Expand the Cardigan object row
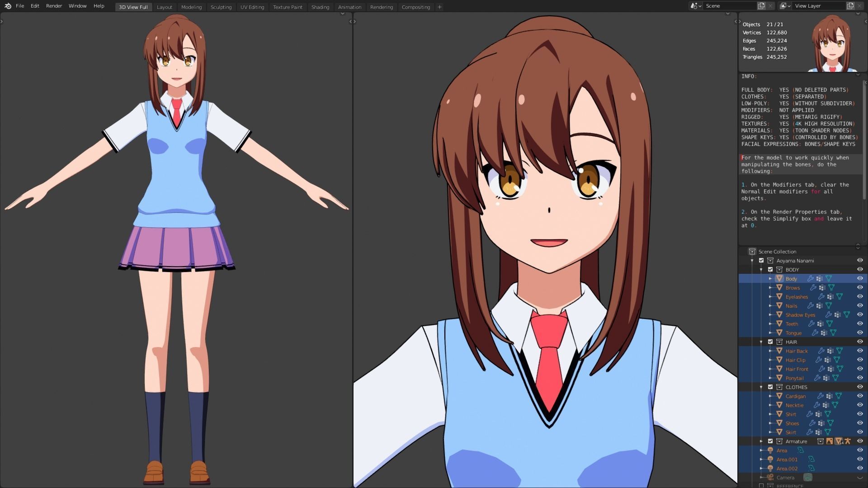 click(770, 396)
